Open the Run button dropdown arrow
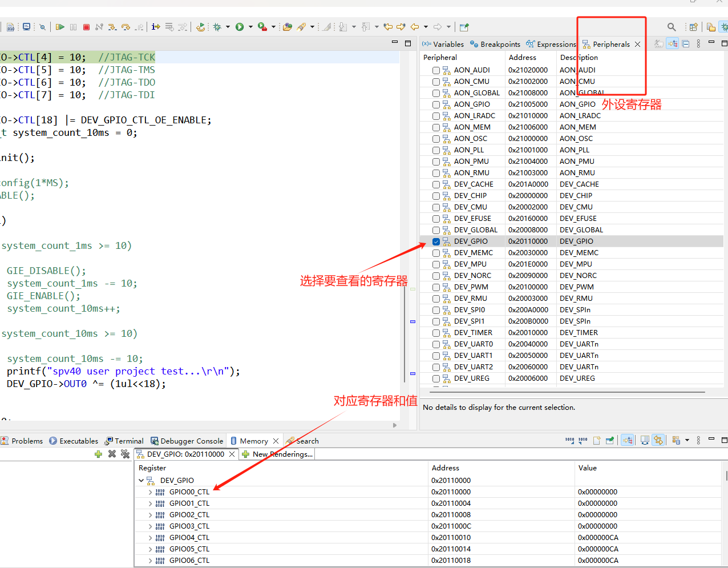 click(250, 27)
